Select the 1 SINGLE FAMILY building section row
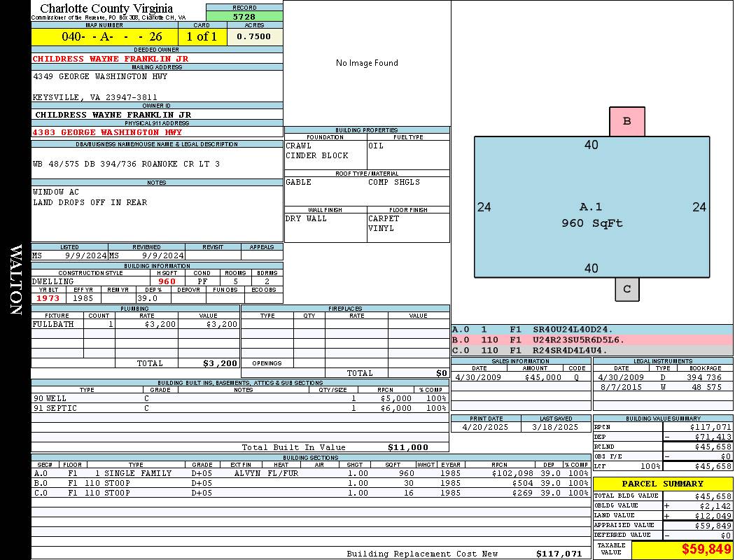Screen dimensions: 735x560 [310, 473]
